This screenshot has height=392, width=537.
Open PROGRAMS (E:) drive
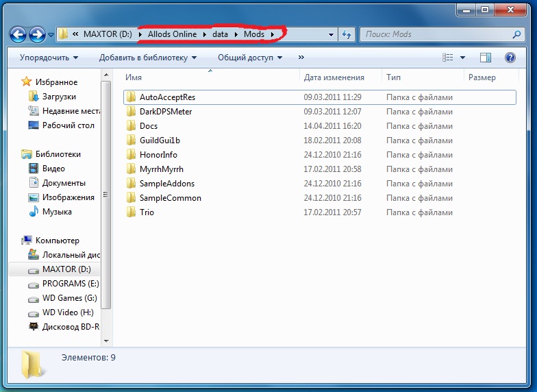pos(64,284)
